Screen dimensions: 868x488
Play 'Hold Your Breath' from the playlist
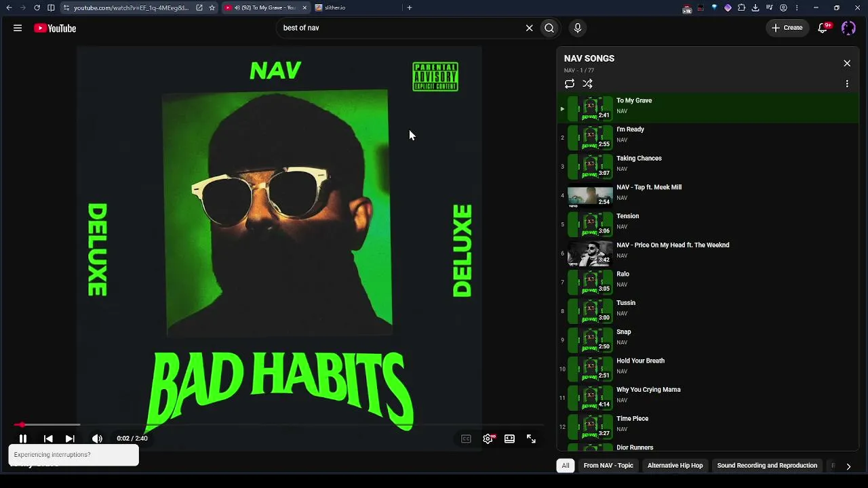tap(708, 369)
